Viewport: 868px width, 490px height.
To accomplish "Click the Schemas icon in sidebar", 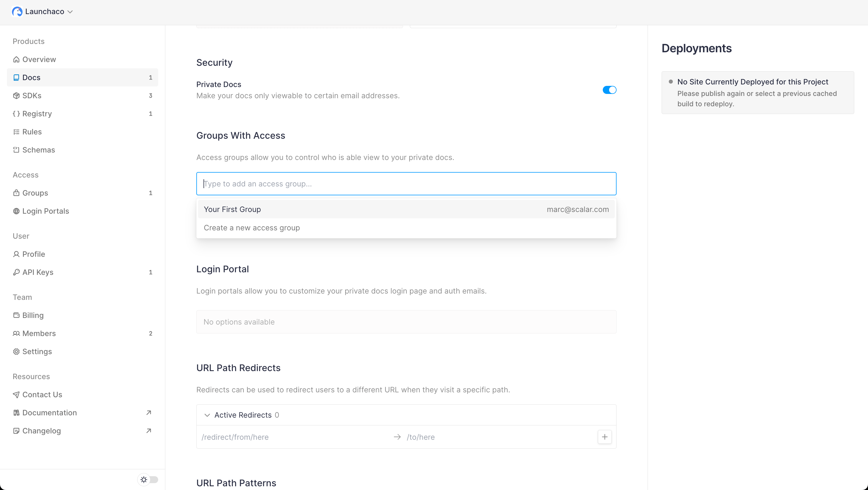I will click(16, 150).
